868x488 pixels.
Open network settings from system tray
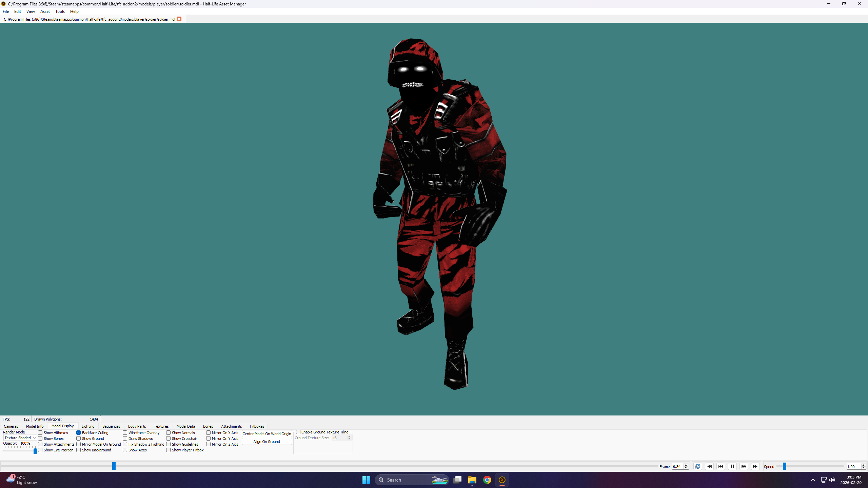[824, 480]
